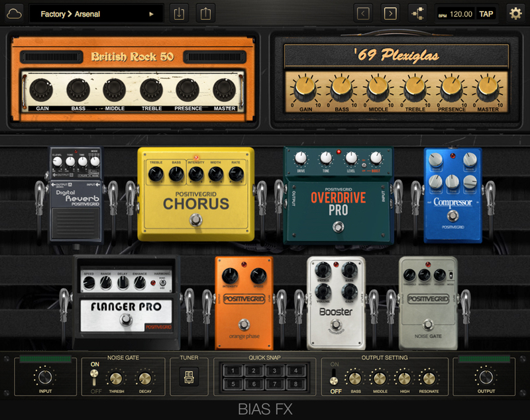Click the Noise Gate THRESH knob
Image resolution: width=530 pixels, height=420 pixels.
point(116,379)
